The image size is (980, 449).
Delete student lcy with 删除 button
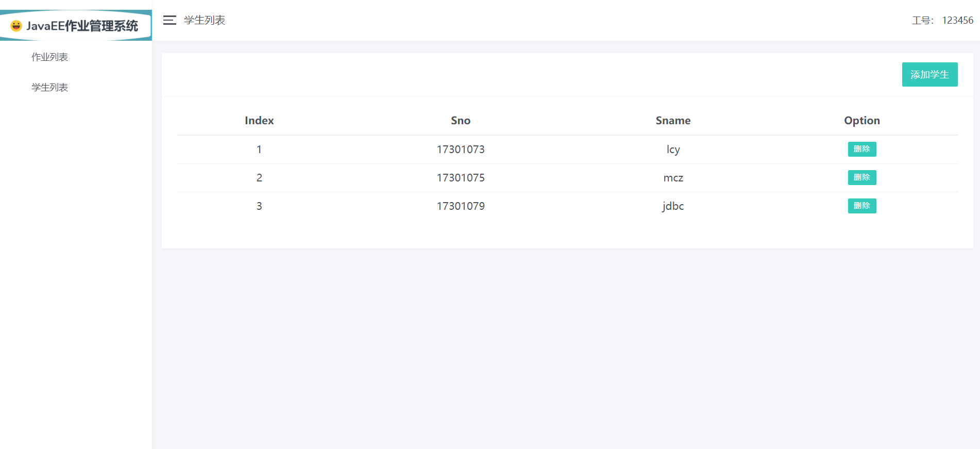point(861,149)
